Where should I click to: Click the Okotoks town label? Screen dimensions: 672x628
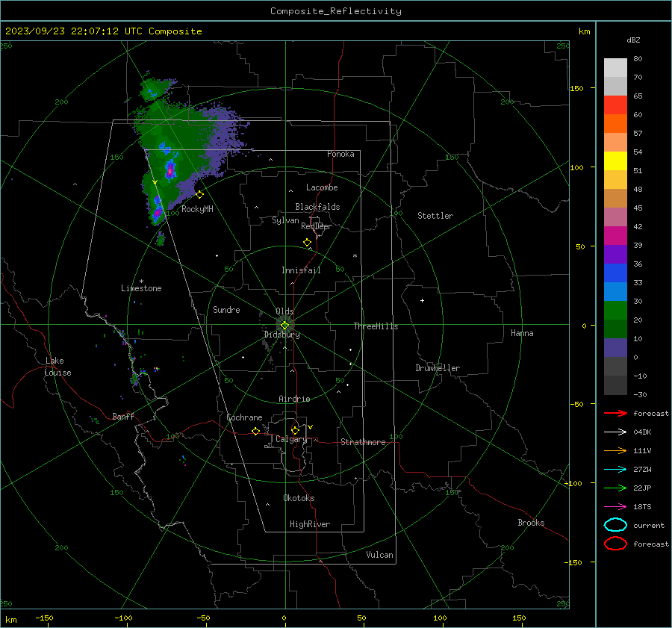tap(299, 498)
